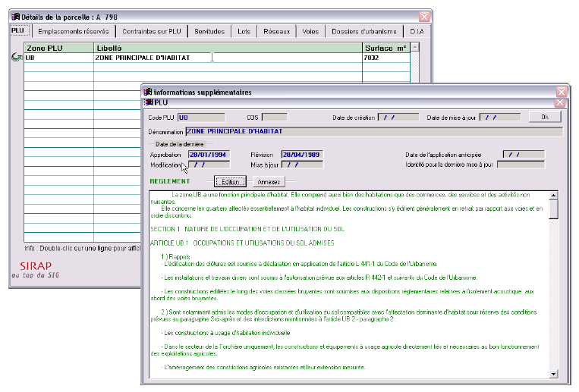
Task: Open the Emplacements réservés tab
Action: pos(73,31)
